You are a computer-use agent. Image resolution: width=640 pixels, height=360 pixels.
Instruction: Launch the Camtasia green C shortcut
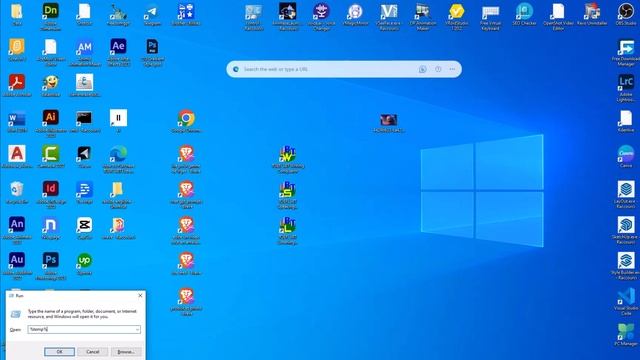tap(51, 154)
